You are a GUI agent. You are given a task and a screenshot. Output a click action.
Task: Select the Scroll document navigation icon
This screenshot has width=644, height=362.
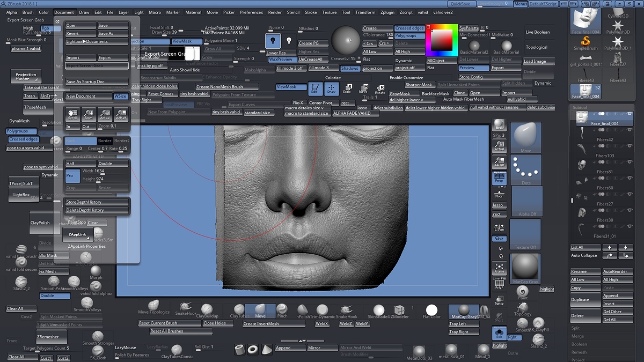pyautogui.click(x=72, y=115)
